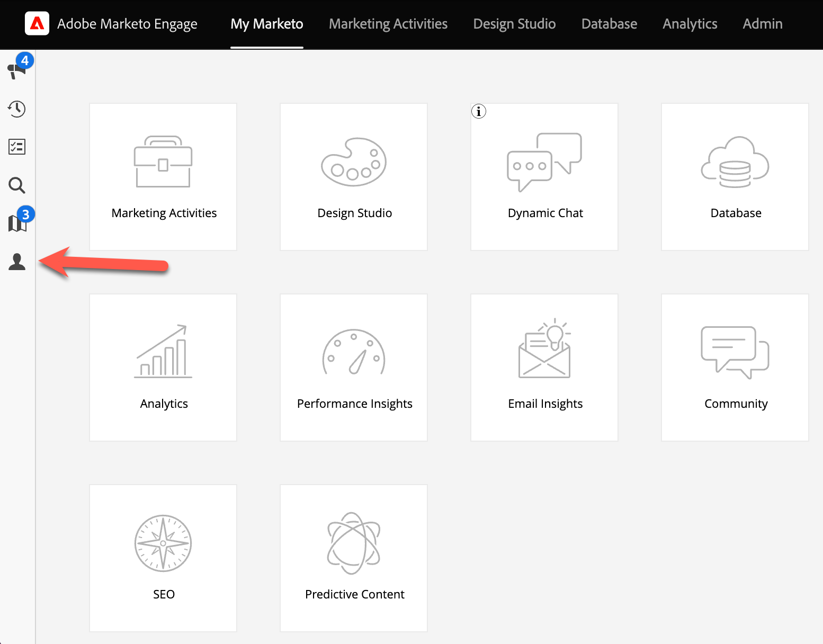Image resolution: width=823 pixels, height=644 pixels.
Task: Open the Email Insights tile label
Action: [545, 404]
